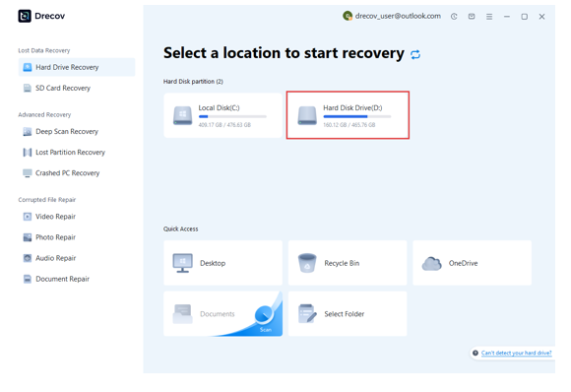Screen dimensions: 571x392
Task: Click the Recycle Bin trash icon
Action: pyautogui.click(x=307, y=263)
